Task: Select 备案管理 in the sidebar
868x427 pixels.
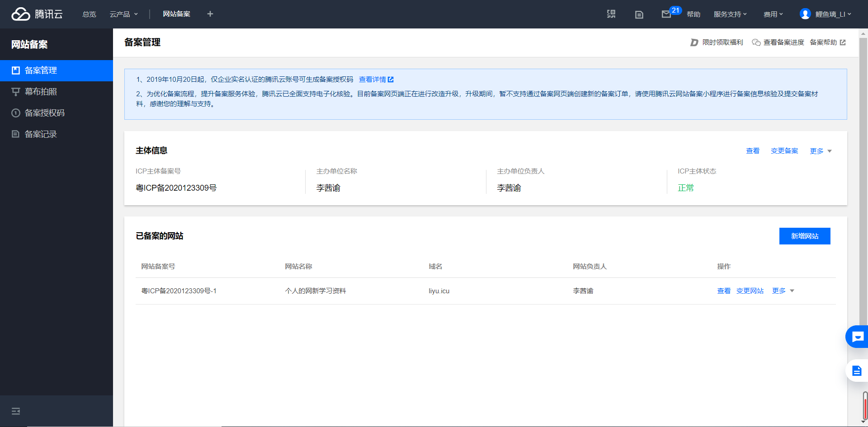Action: pyautogui.click(x=57, y=70)
